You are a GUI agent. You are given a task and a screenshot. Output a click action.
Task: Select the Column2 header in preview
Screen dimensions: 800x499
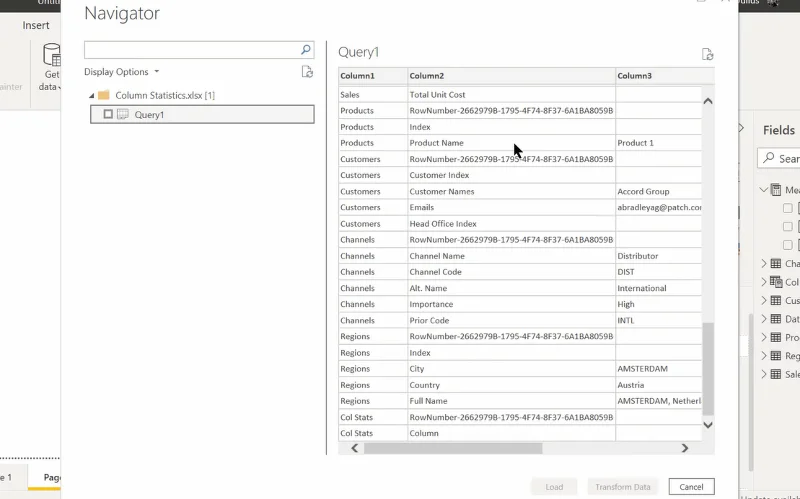tap(511, 76)
